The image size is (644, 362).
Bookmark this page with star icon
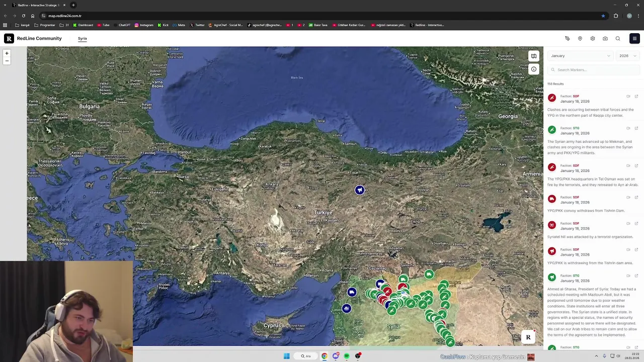603,16
